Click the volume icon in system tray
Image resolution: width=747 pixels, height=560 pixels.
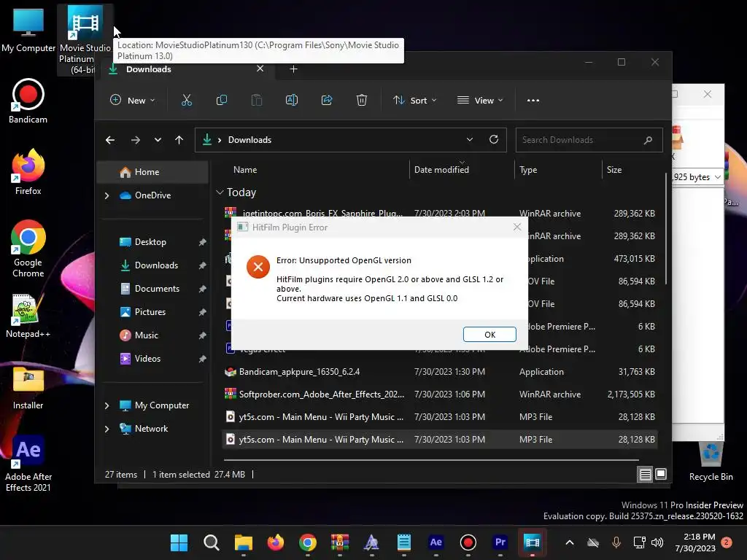(657, 542)
